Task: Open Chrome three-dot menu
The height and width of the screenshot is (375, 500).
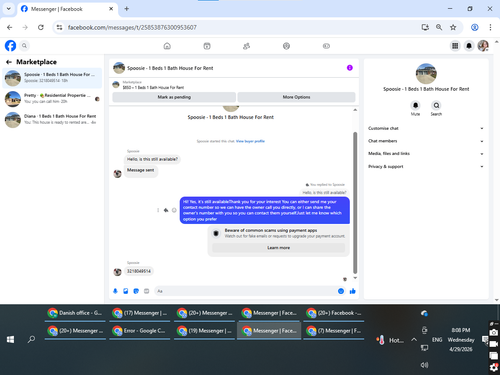Action: point(490,27)
